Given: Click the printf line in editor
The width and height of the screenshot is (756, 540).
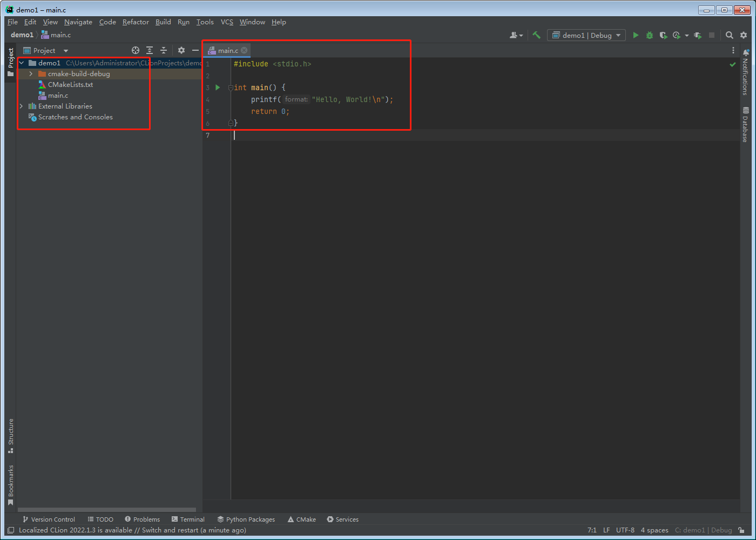Looking at the screenshot, I should 322,99.
